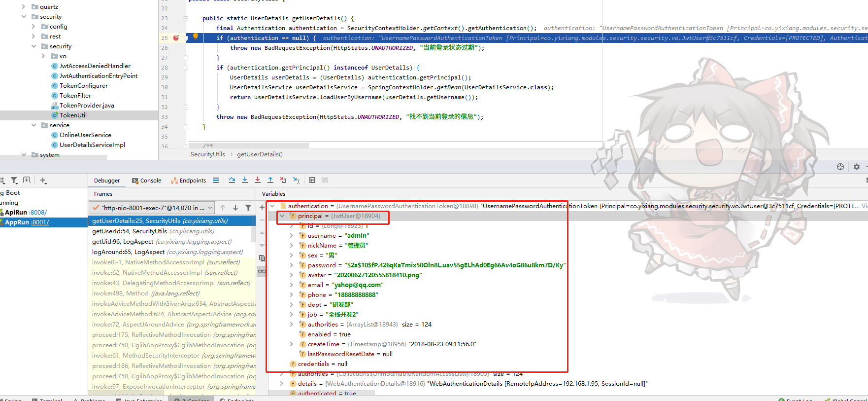Toggle the red breakpoint on line 25

click(x=176, y=38)
